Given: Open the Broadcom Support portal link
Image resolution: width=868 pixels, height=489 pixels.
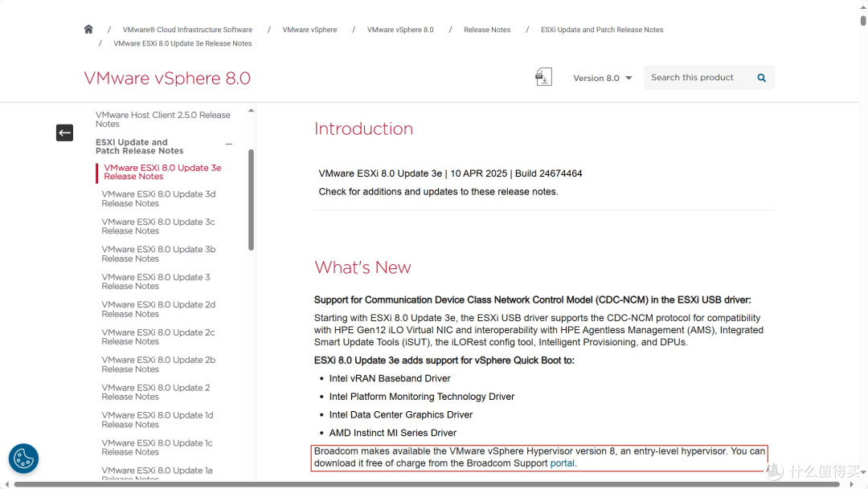Looking at the screenshot, I should click(562, 463).
